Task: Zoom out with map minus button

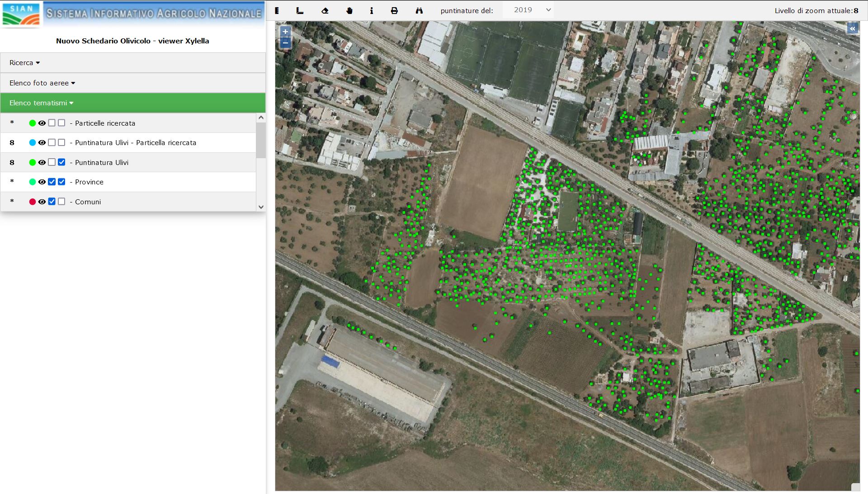Action: 285,43
